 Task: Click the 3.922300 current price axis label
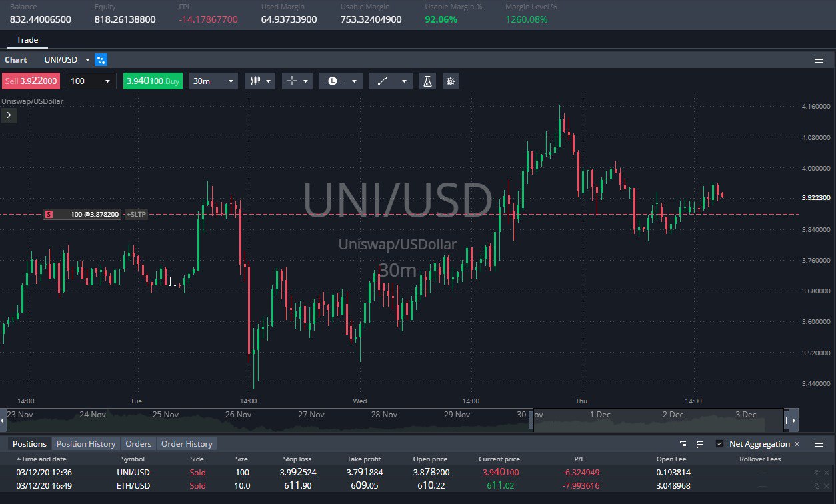pos(816,198)
